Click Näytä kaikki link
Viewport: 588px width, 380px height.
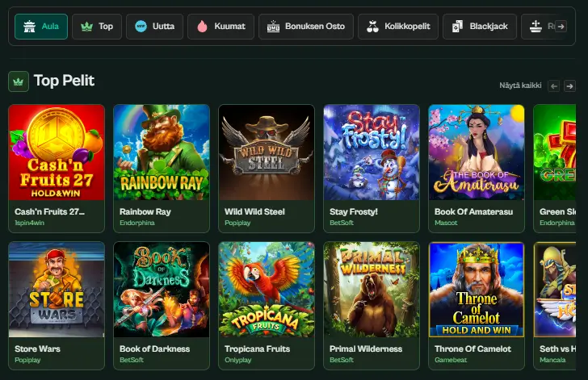coord(520,86)
